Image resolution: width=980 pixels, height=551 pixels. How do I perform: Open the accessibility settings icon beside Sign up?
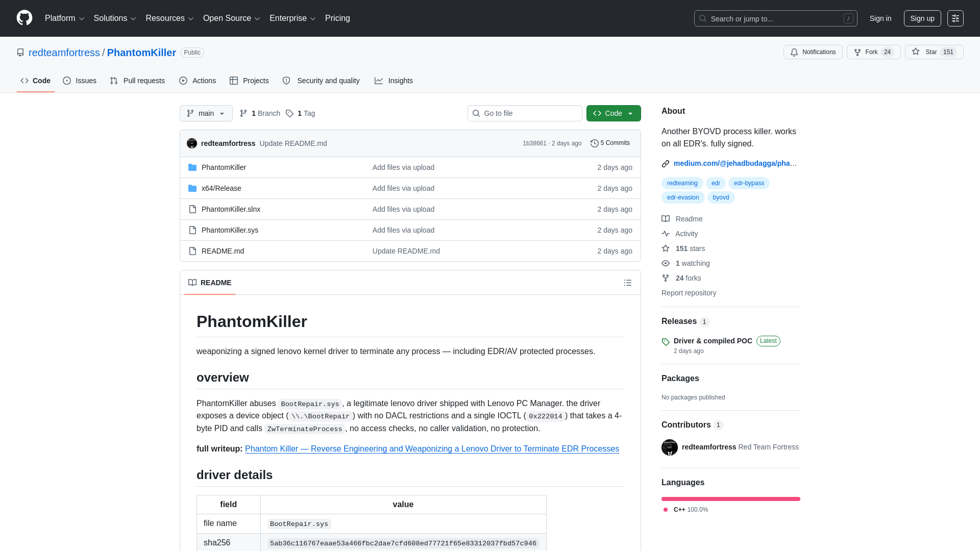click(955, 18)
